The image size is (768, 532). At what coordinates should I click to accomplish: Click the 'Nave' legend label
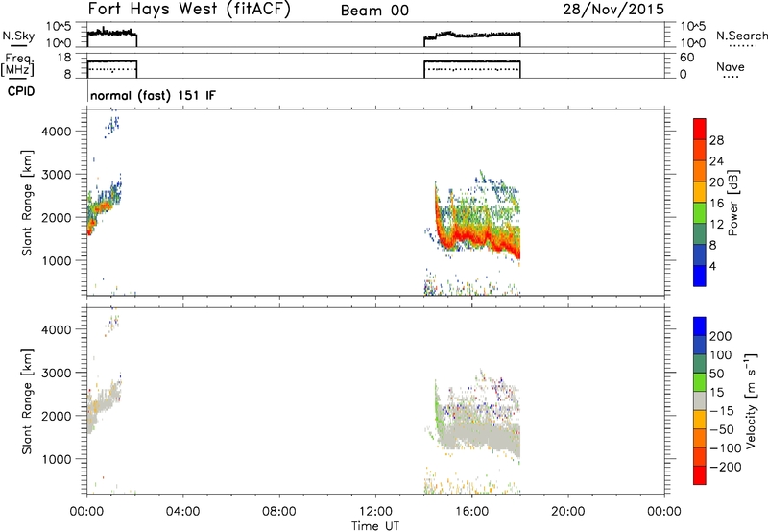[731, 67]
